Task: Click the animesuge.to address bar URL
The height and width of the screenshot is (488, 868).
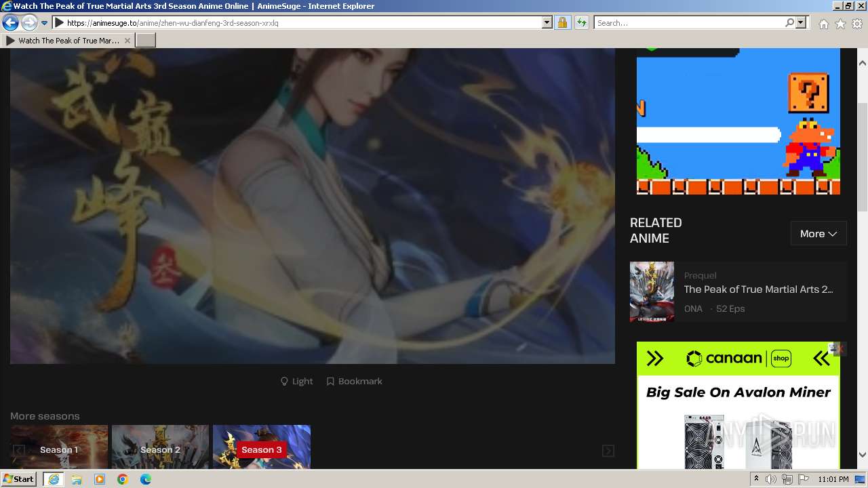Action: [172, 23]
